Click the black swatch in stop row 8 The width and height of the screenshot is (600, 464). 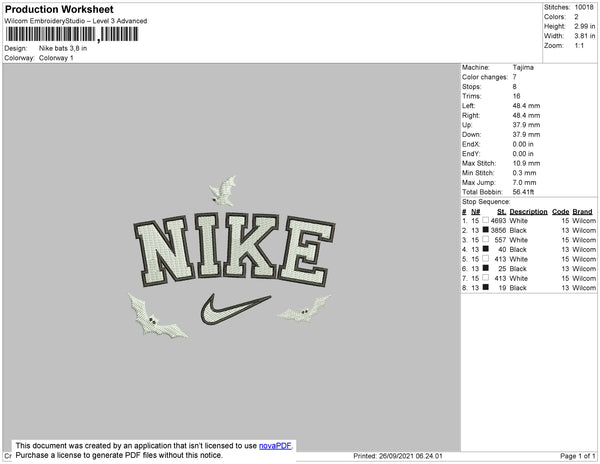[486, 287]
